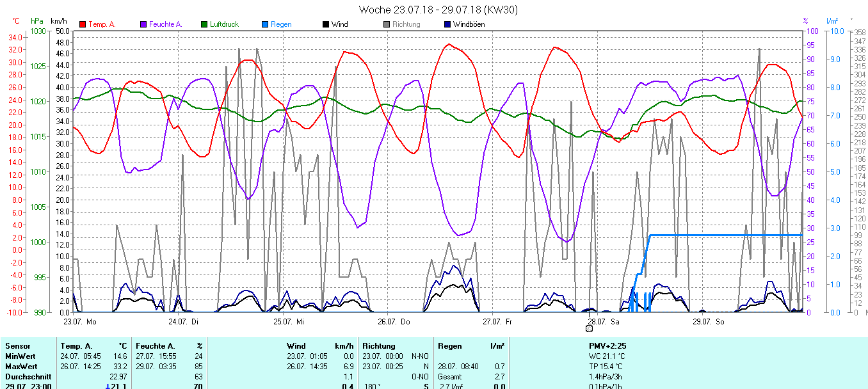Select the 23.07. Mo date label
The height and width of the screenshot is (389, 868).
pos(80,321)
